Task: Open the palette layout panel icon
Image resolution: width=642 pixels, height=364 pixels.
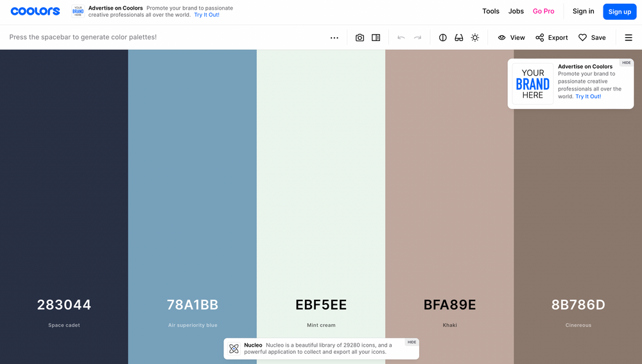Action: (x=376, y=38)
